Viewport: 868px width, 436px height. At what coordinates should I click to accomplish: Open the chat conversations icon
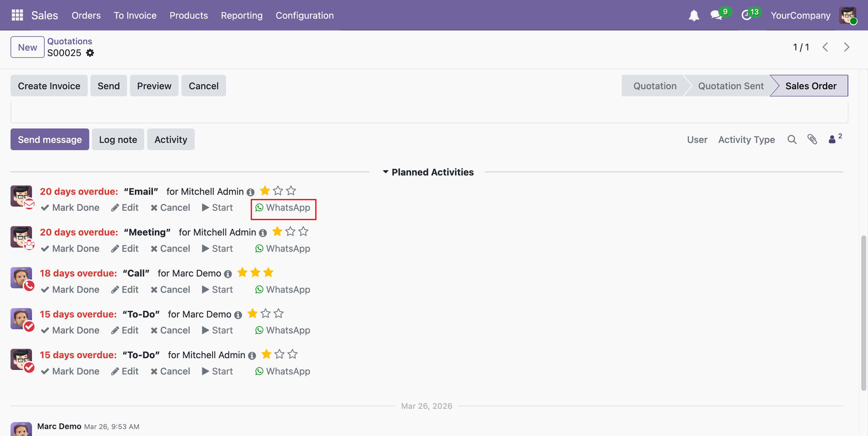[716, 15]
